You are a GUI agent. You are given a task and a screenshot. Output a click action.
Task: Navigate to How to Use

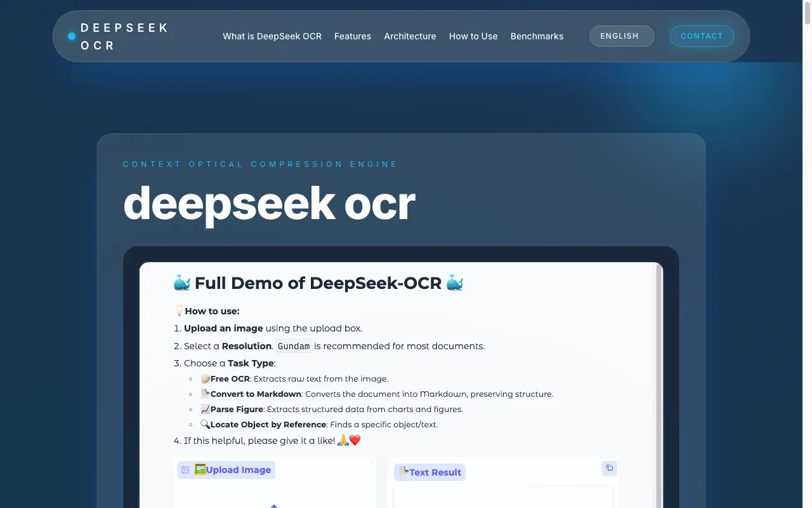point(473,36)
